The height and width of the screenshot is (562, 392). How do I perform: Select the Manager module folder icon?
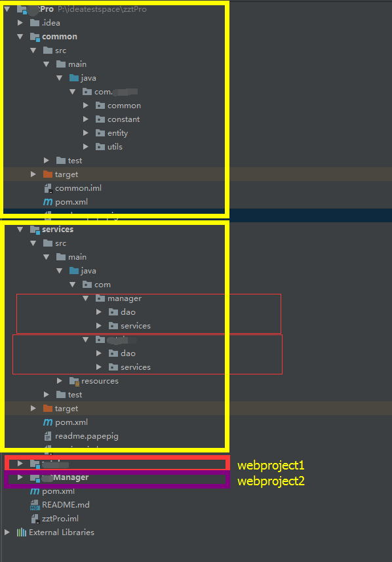click(x=35, y=478)
